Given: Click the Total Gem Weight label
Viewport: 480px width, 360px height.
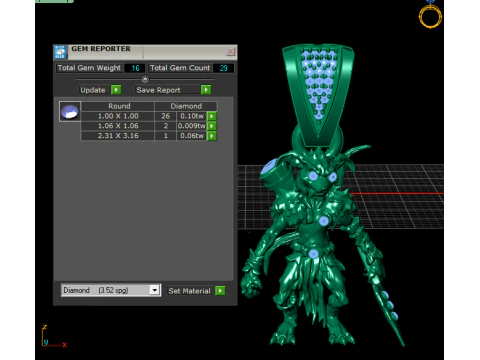Looking at the screenshot, I should click(89, 68).
